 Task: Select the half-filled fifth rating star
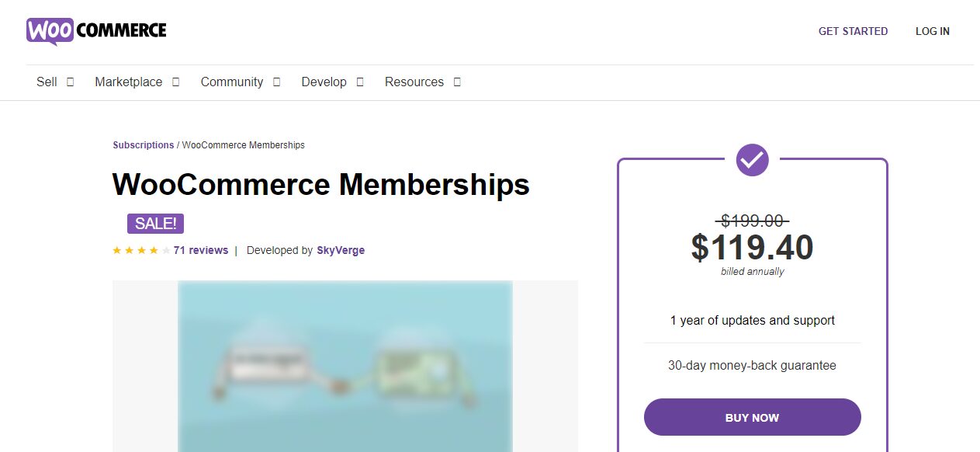tap(167, 250)
